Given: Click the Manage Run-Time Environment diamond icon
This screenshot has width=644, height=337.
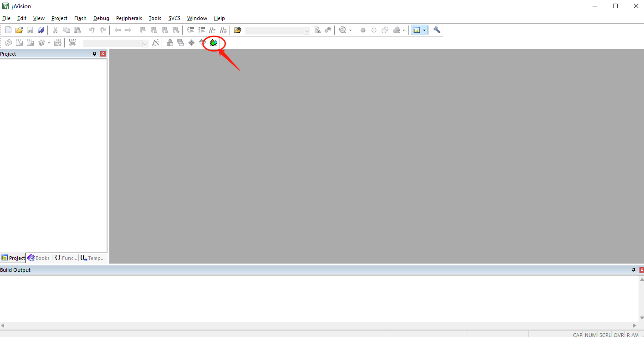Looking at the screenshot, I should pos(192,43).
